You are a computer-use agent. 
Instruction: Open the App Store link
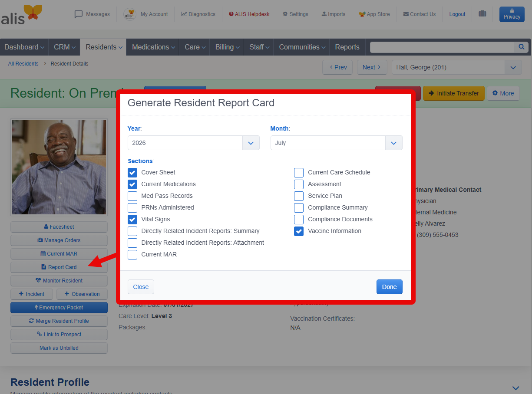(374, 14)
